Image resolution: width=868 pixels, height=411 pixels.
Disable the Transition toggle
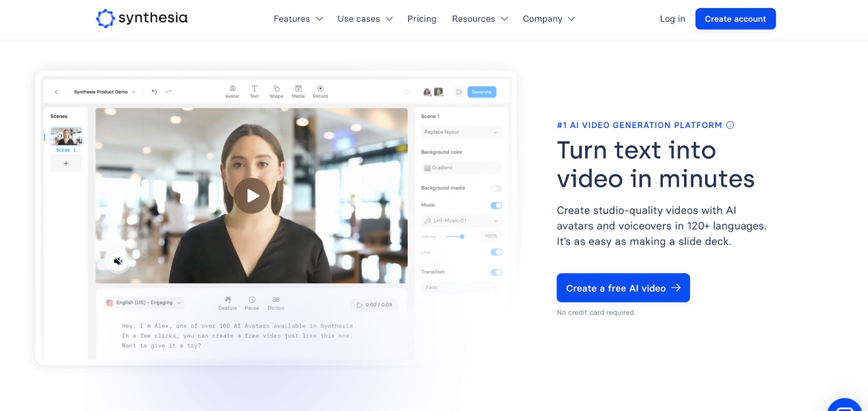[496, 272]
